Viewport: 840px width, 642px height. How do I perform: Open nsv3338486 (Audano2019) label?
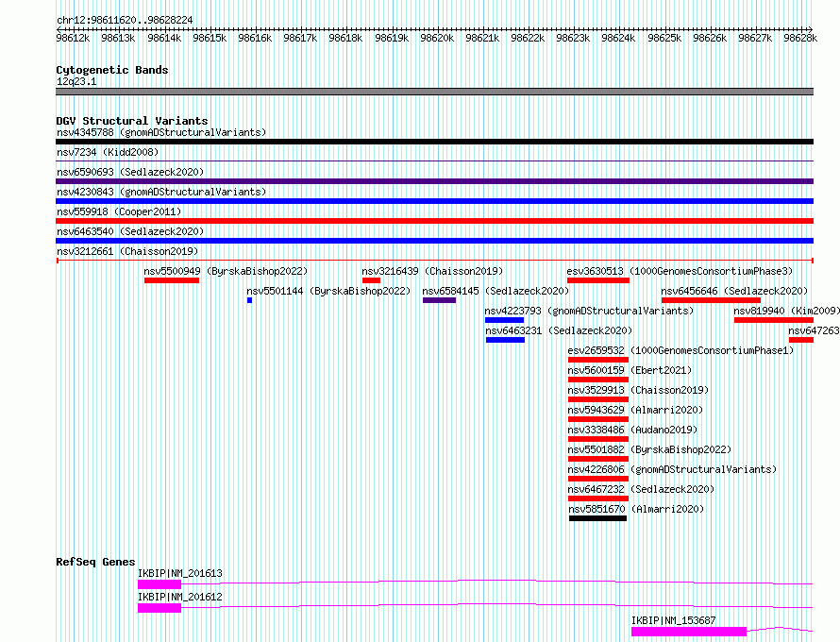(x=632, y=430)
